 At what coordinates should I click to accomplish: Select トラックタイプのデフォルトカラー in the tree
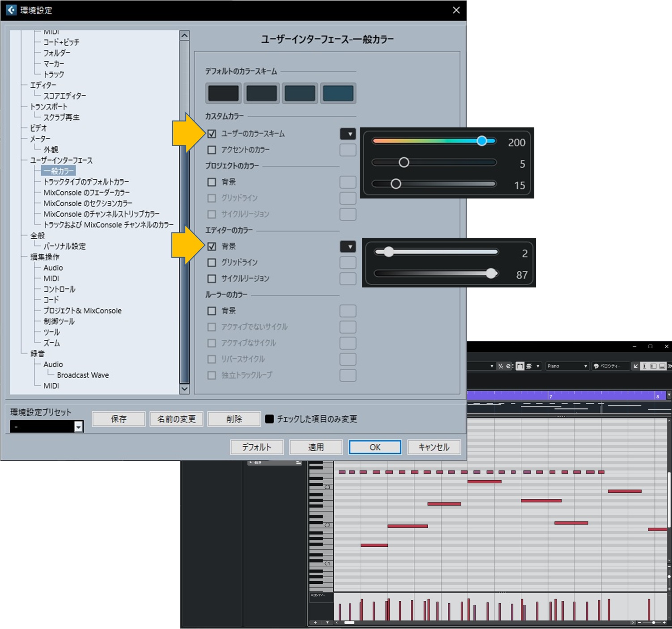coord(86,182)
